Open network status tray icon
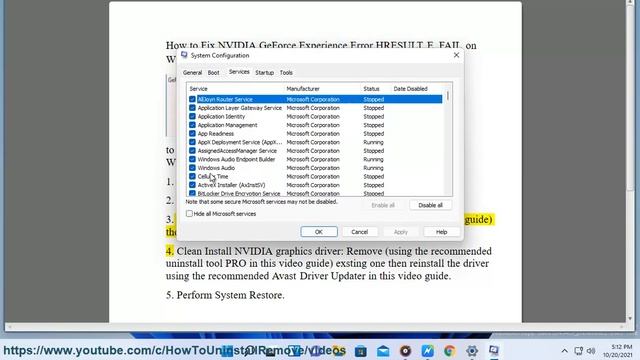The width and height of the screenshot is (640, 360). 578,351
